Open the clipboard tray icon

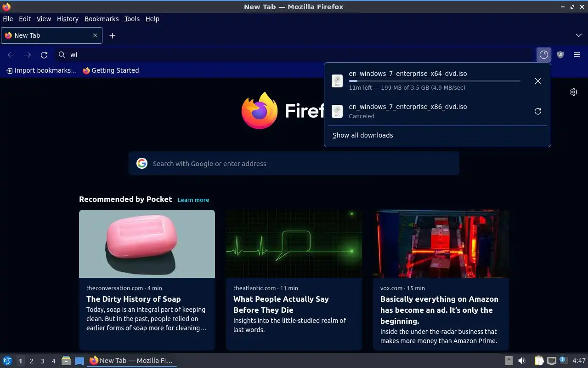[x=539, y=361]
